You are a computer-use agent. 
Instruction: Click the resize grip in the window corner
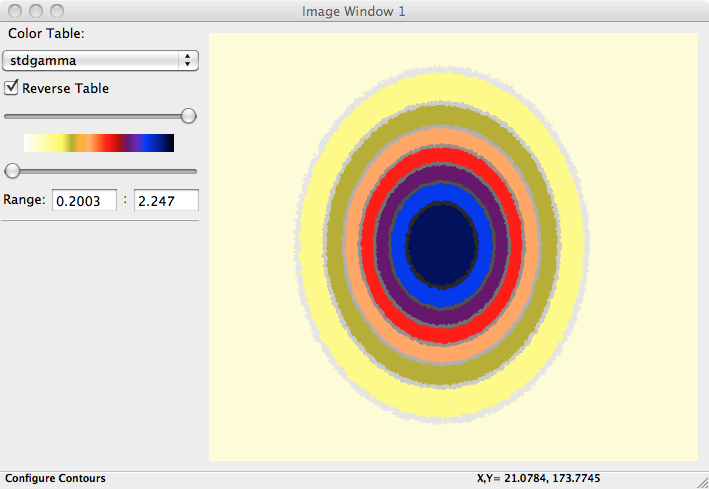click(701, 481)
